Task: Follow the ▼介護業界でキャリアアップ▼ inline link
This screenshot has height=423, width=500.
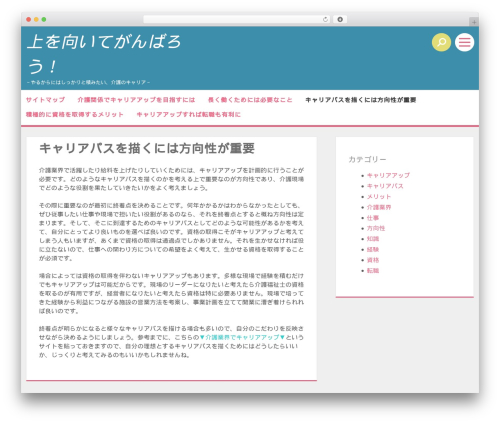Action: click(x=242, y=337)
